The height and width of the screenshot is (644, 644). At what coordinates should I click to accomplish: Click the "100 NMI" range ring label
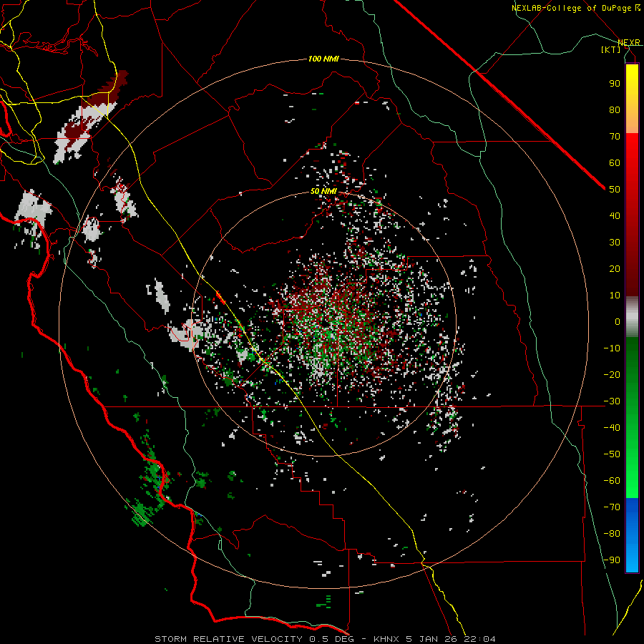pyautogui.click(x=323, y=59)
